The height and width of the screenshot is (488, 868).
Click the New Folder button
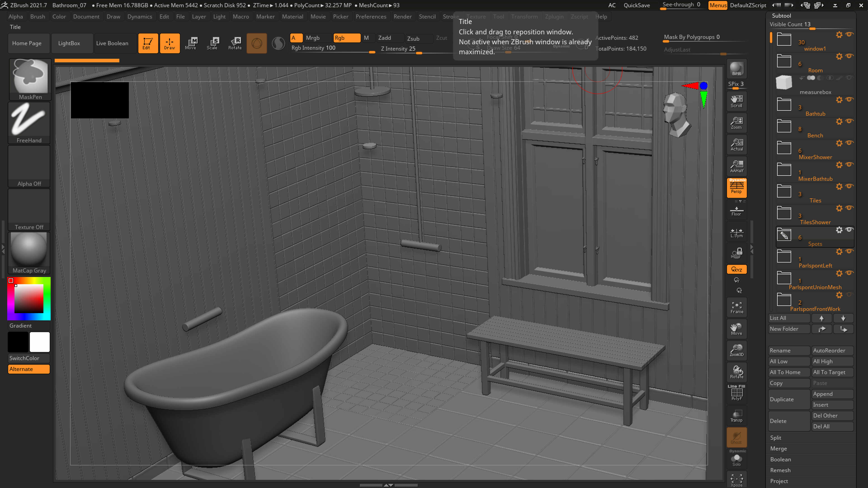tap(789, 329)
